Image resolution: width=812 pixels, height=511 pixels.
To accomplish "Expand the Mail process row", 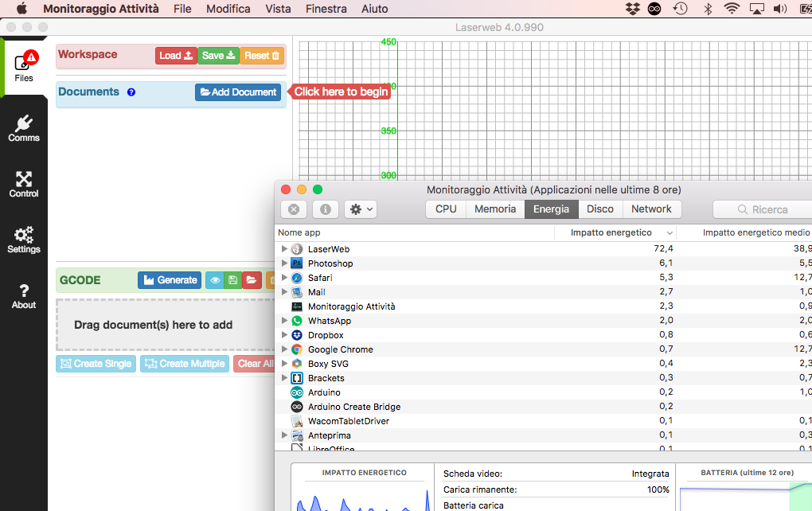I will (284, 292).
